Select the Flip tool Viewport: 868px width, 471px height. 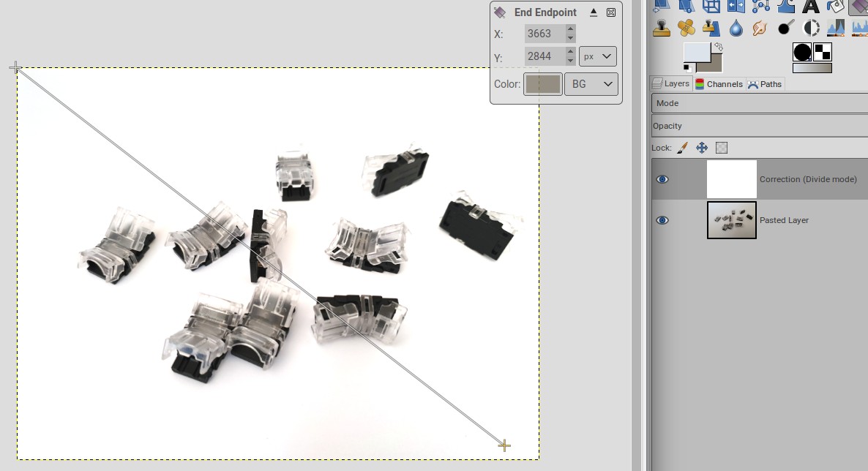(x=736, y=6)
